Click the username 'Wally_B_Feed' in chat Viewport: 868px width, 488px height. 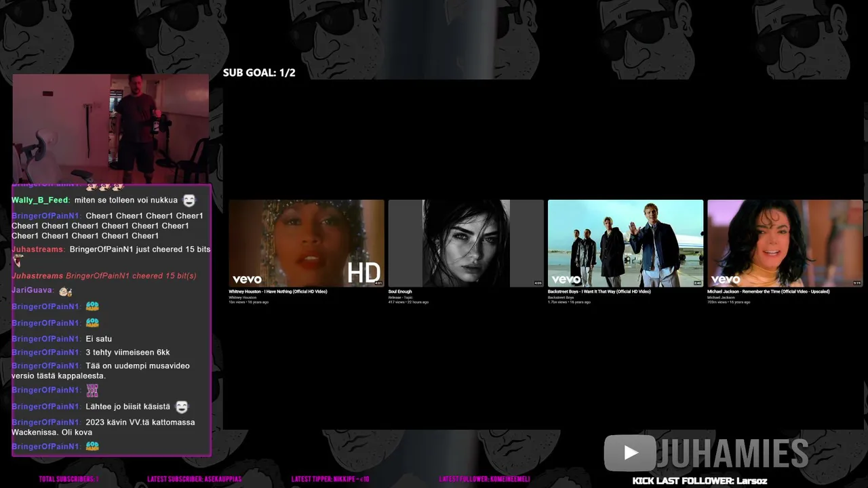coord(40,201)
